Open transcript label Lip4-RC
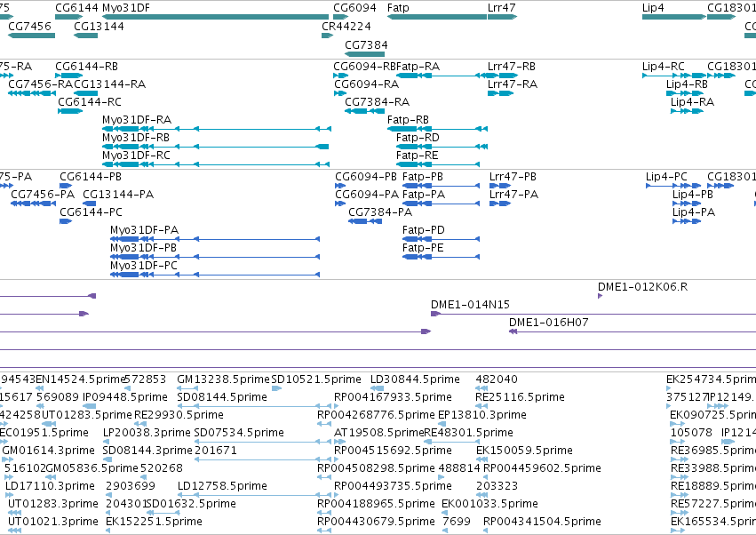 point(664,66)
